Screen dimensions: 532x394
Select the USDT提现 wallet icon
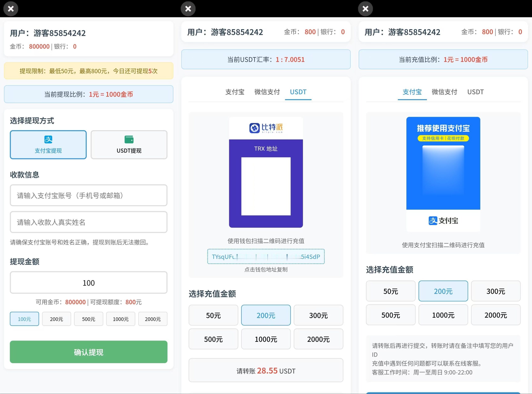pos(129,139)
